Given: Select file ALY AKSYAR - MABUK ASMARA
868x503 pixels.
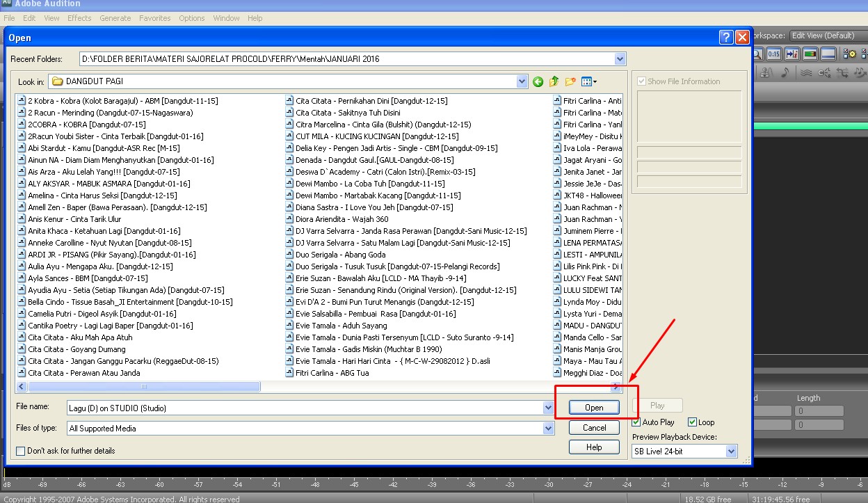Looking at the screenshot, I should coord(103,184).
